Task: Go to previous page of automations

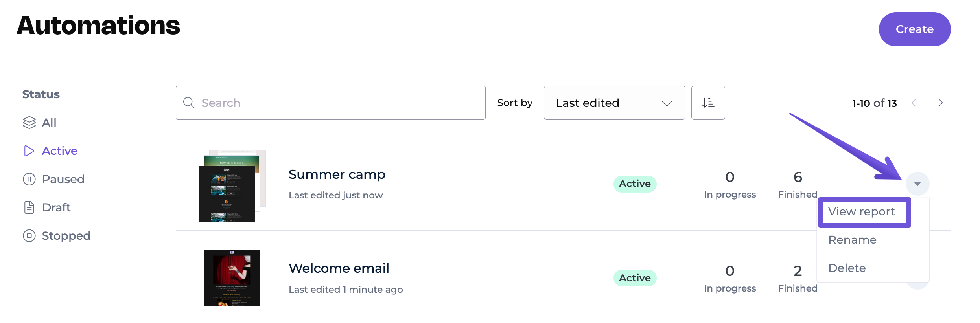Action: pos(914,103)
